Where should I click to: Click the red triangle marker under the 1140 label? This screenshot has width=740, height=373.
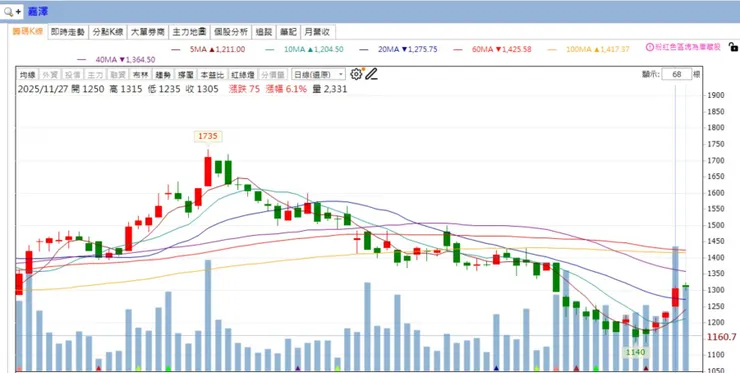(x=646, y=368)
